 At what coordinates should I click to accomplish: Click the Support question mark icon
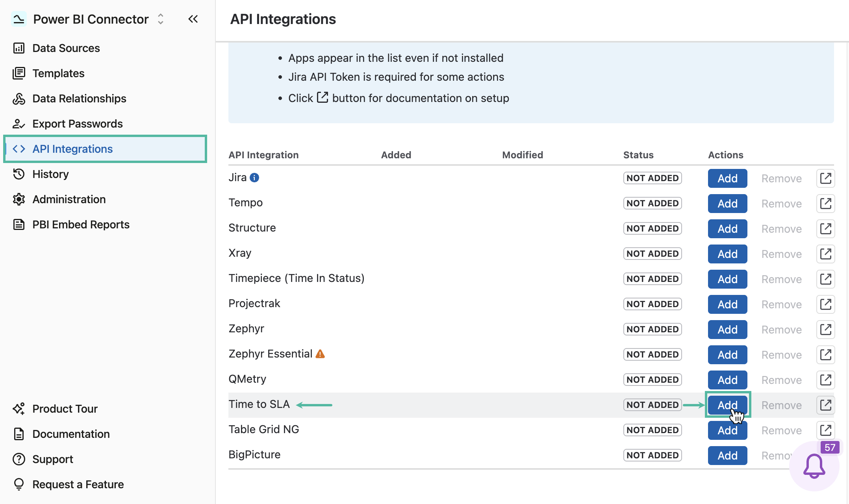pyautogui.click(x=19, y=459)
